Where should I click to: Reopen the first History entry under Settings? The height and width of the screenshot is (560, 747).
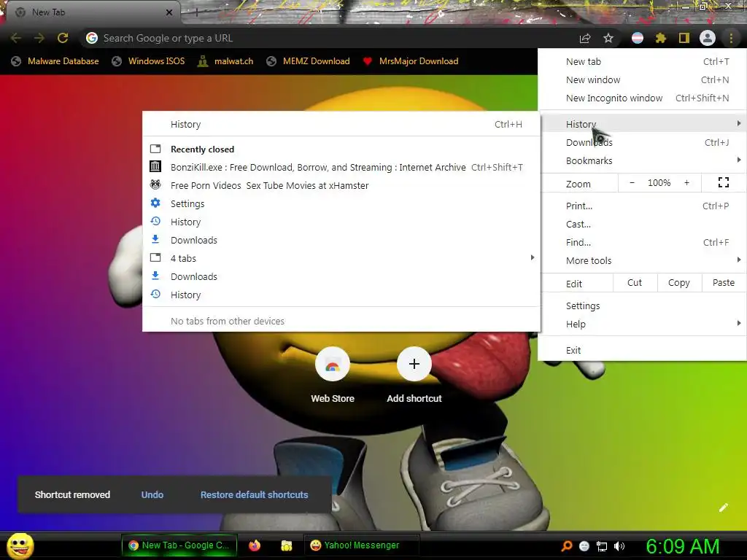(x=341, y=222)
